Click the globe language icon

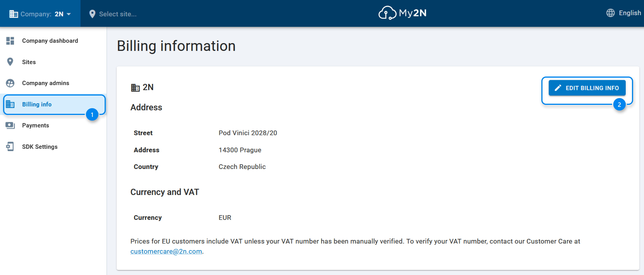coord(610,13)
